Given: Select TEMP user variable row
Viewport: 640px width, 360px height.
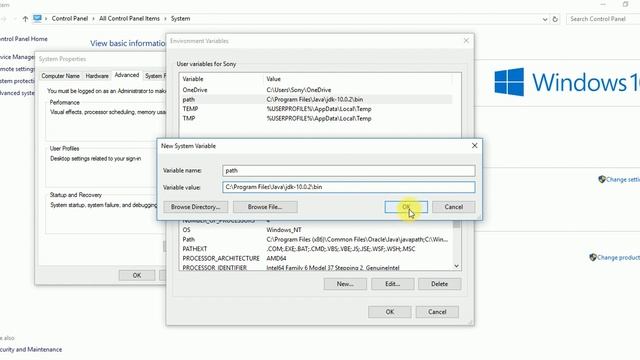Looking at the screenshot, I should pyautogui.click(x=316, y=109).
